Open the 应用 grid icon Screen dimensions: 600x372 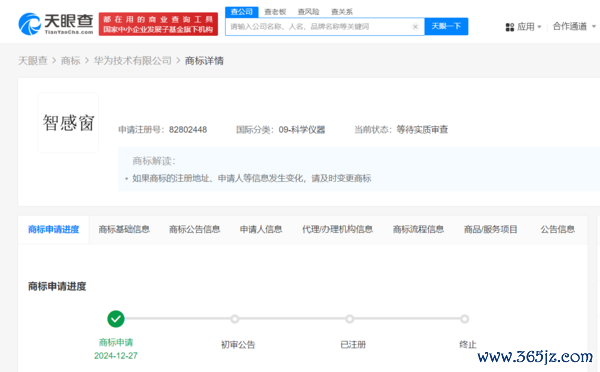tap(510, 27)
